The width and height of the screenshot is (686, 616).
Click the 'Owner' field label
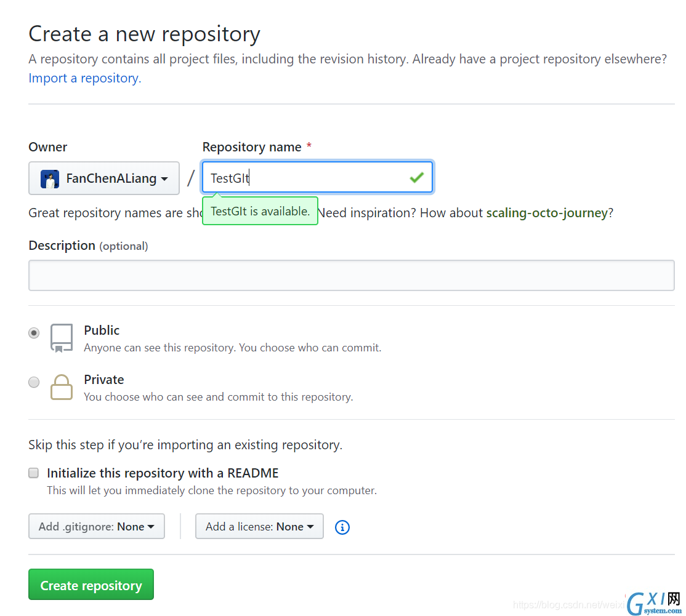(x=47, y=147)
